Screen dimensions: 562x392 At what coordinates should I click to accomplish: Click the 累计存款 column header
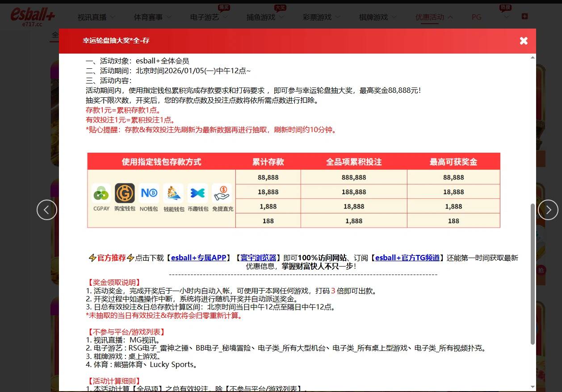268,162
